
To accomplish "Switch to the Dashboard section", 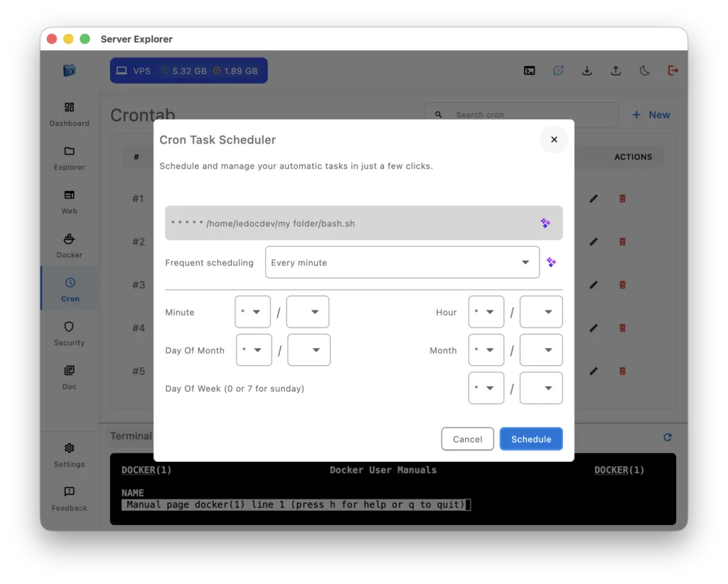I will point(69,114).
